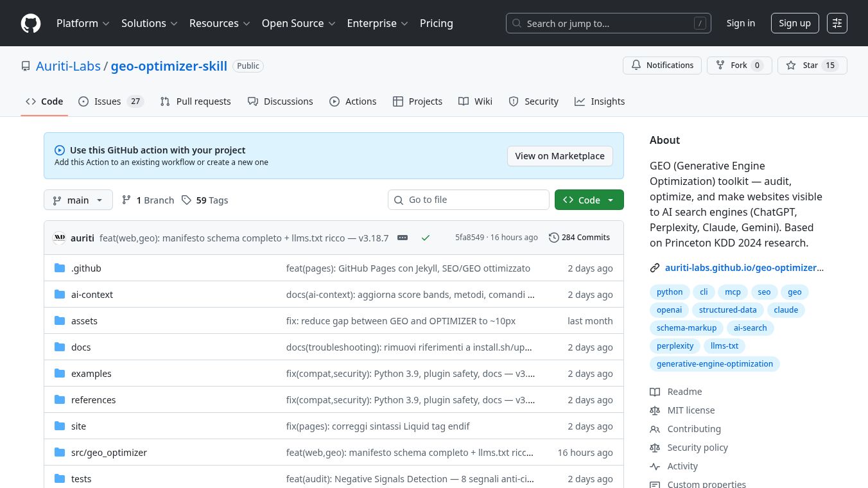The width and height of the screenshot is (868, 488).
Task: Click the View on Marketplace button
Action: [559, 156]
